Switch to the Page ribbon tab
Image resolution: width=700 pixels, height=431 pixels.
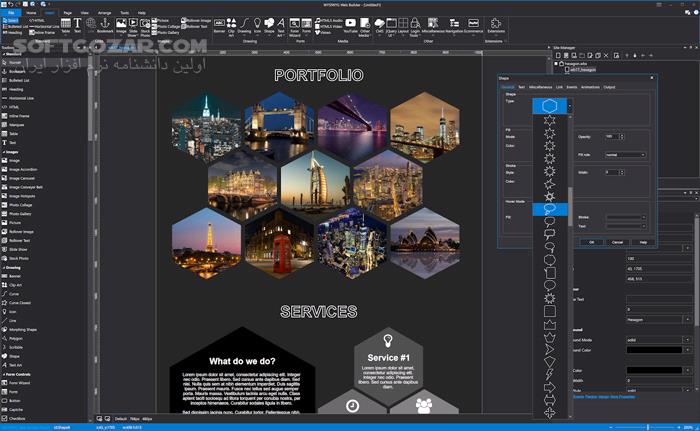coord(67,13)
